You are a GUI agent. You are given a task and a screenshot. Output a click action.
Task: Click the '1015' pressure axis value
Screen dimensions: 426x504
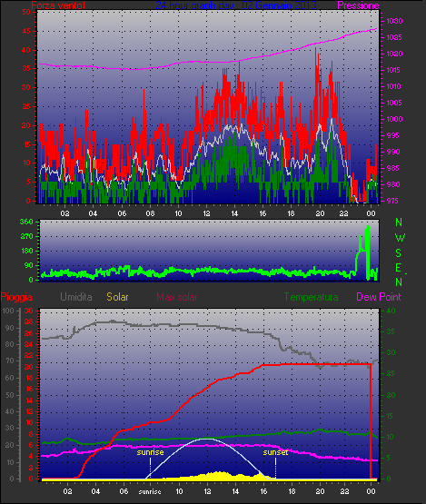click(393, 70)
